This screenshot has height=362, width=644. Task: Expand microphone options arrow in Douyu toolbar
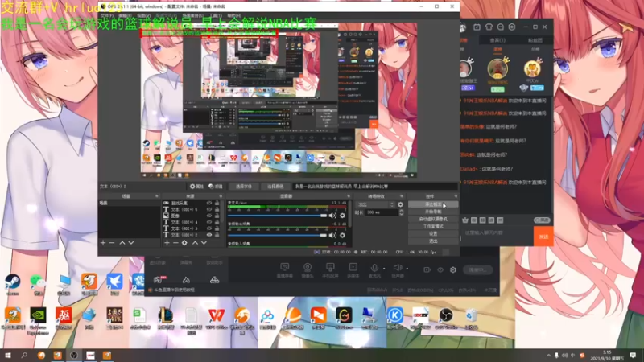pyautogui.click(x=384, y=269)
